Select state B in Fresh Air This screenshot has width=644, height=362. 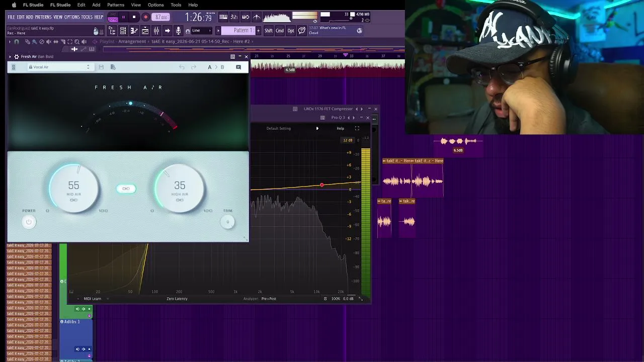tap(222, 67)
